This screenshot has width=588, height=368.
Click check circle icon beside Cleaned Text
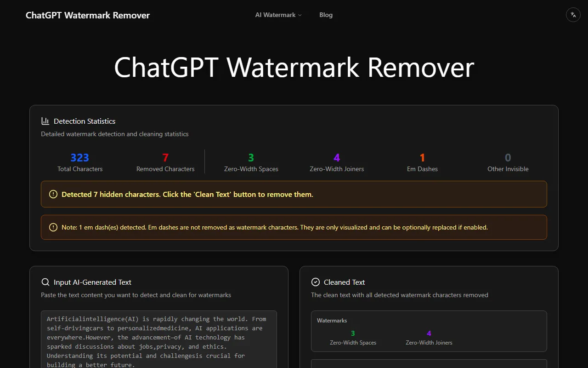coord(315,282)
